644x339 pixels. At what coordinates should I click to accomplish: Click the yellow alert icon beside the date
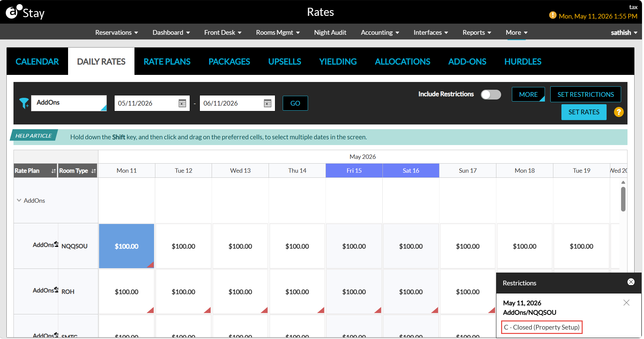pyautogui.click(x=553, y=15)
